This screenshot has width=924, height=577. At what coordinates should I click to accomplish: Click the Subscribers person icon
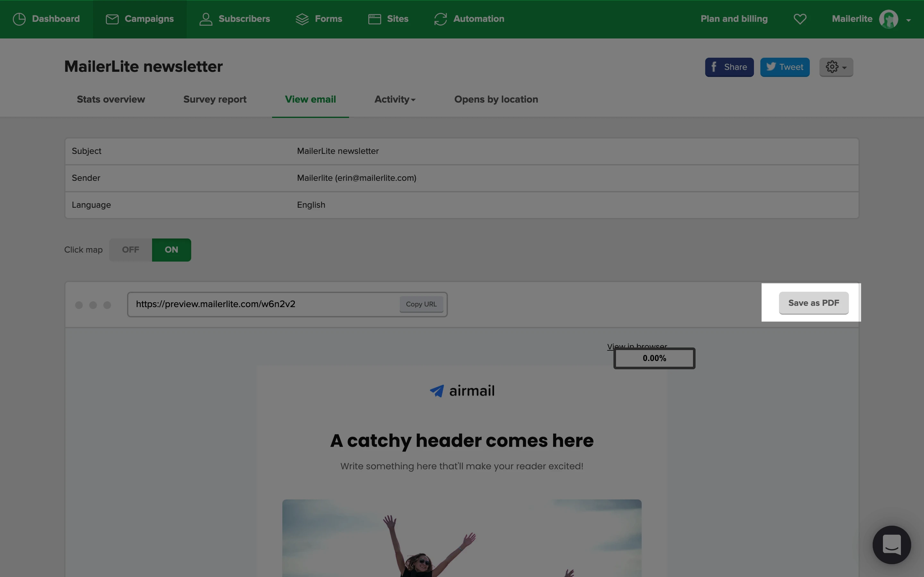(x=206, y=19)
